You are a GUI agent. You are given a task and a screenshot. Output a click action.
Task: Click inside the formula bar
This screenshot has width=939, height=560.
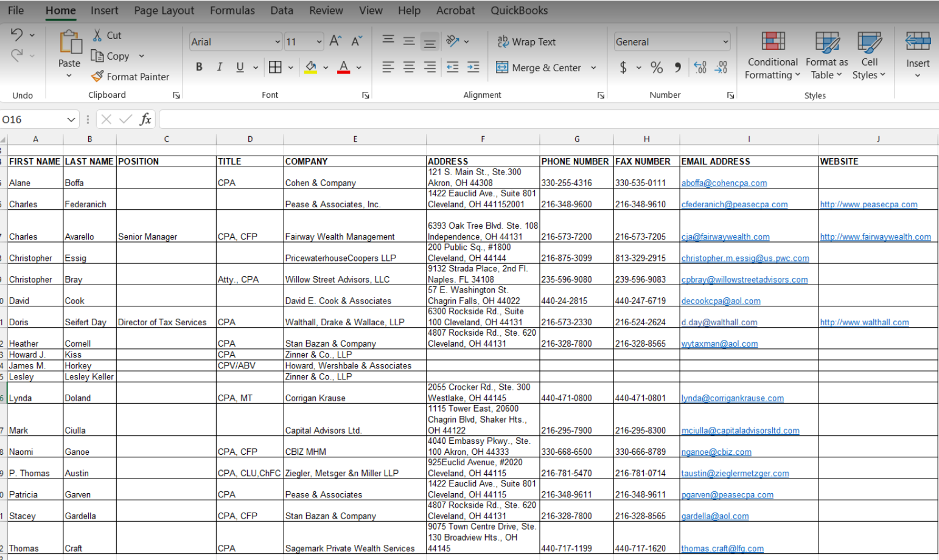(x=548, y=119)
